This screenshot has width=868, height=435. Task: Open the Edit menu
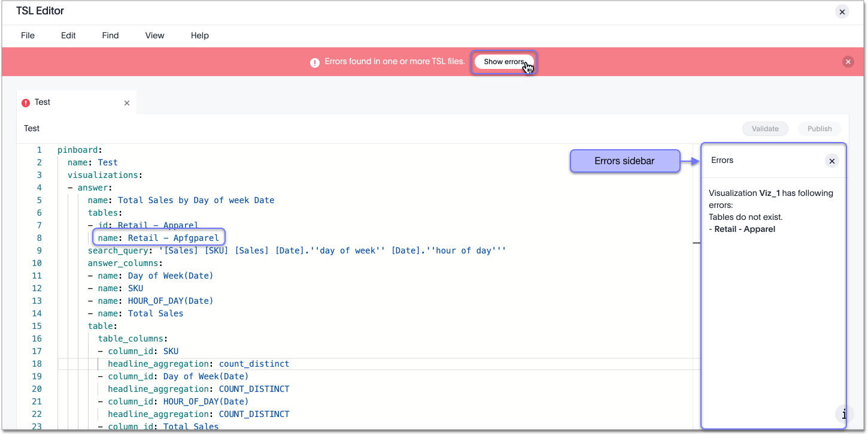pos(68,35)
